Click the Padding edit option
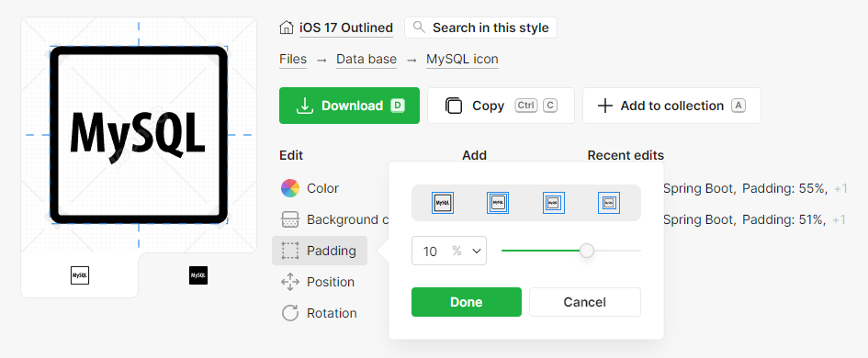The width and height of the screenshot is (868, 358). point(320,251)
